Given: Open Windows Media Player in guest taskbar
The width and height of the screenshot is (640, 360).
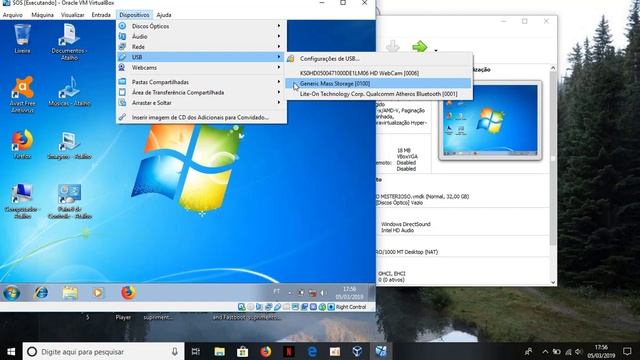Looking at the screenshot, I should (98, 293).
